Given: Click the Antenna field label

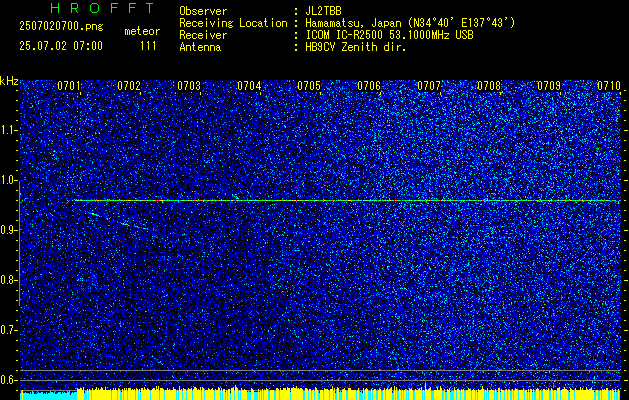Looking at the screenshot, I should pyautogui.click(x=200, y=47).
